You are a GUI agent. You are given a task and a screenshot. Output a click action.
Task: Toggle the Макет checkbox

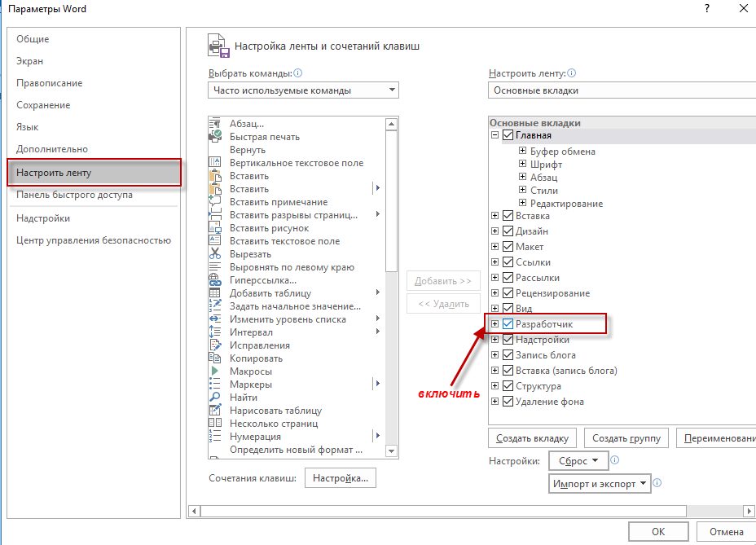508,247
